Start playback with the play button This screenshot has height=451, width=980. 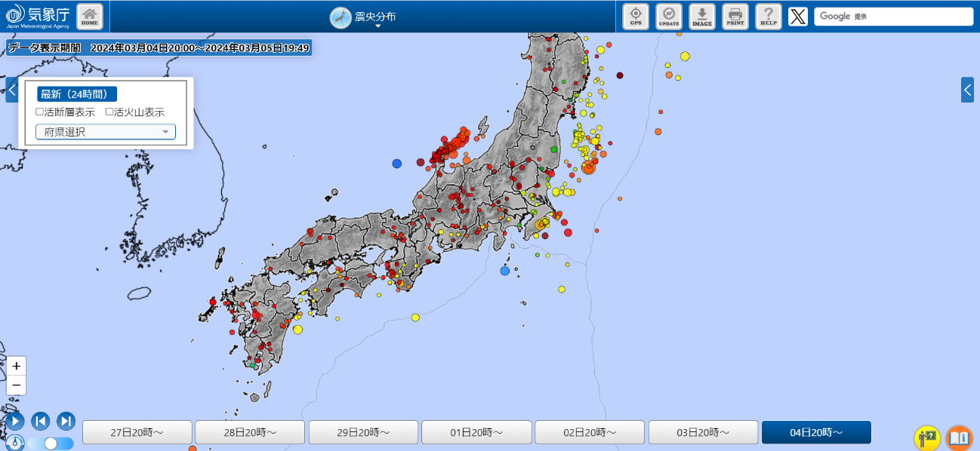pyautogui.click(x=14, y=421)
